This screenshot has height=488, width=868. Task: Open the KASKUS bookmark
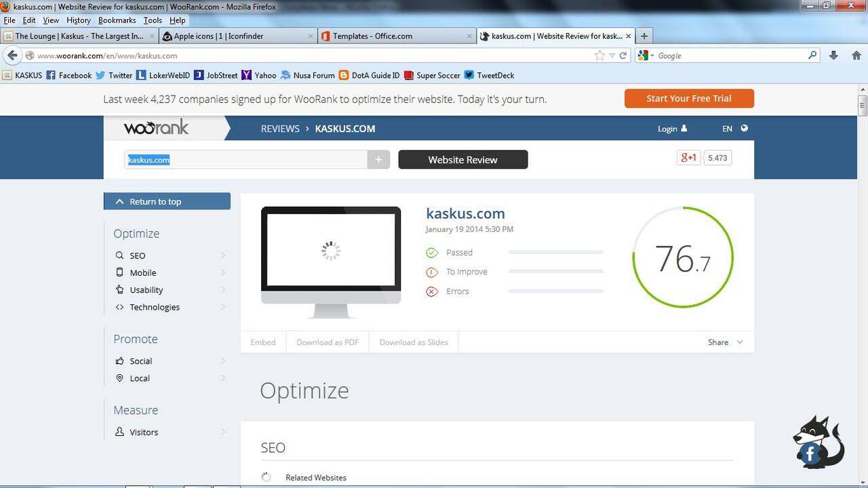coord(22,75)
